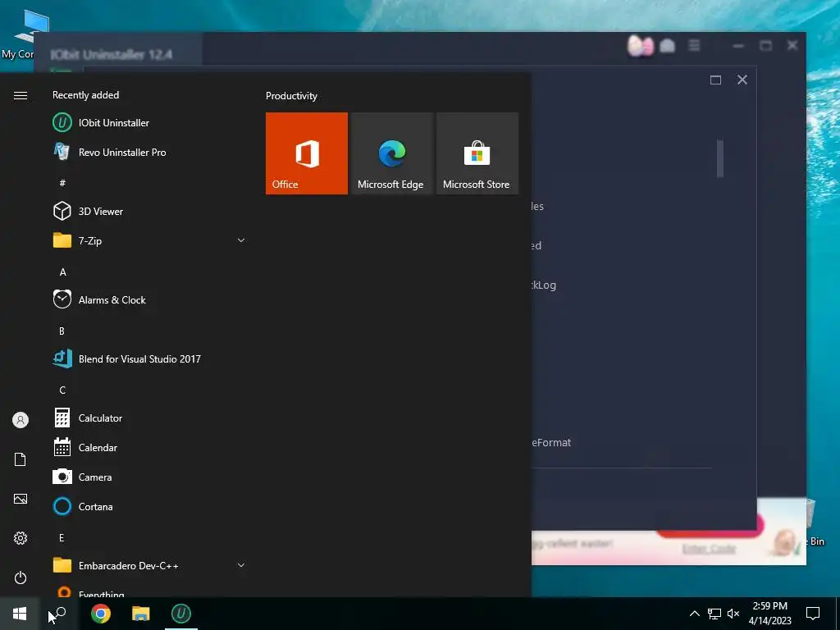Open File Explorer from taskbar
This screenshot has width=840, height=630.
point(141,614)
